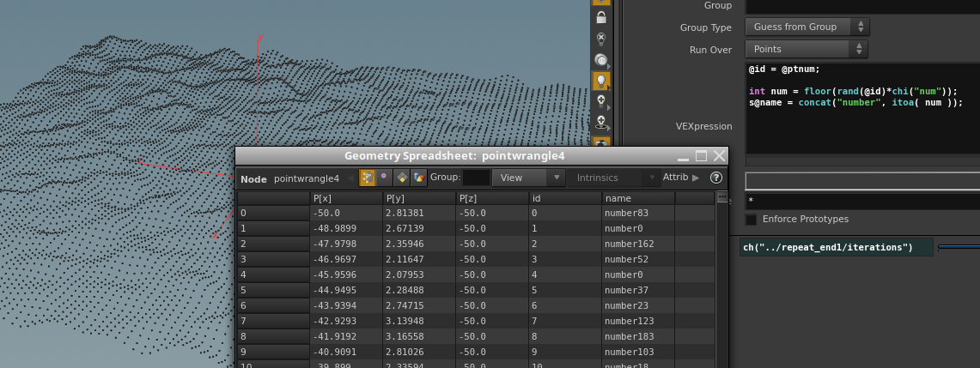Select the cell 'number103'
This screenshot has height=368, width=980.
(x=638, y=352)
